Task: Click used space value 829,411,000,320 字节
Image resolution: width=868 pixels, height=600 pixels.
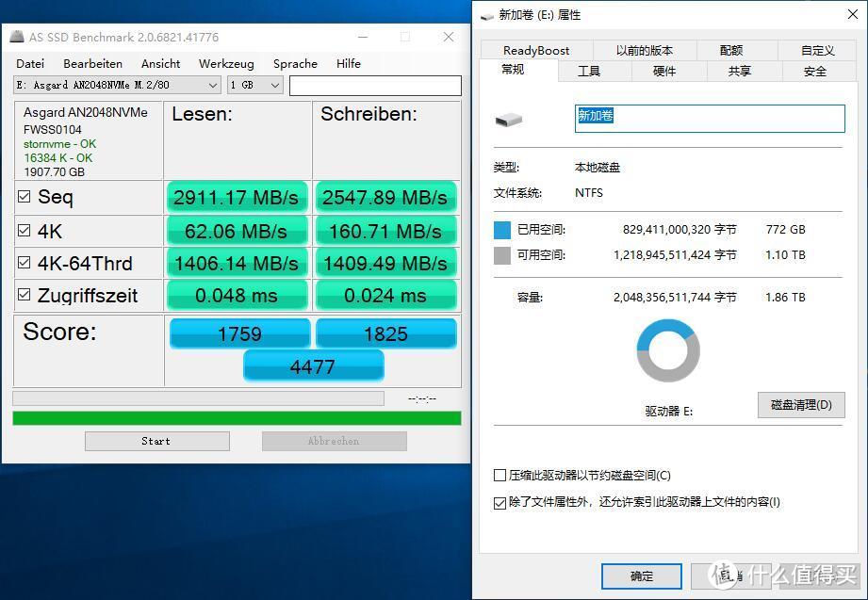Action: coord(680,230)
